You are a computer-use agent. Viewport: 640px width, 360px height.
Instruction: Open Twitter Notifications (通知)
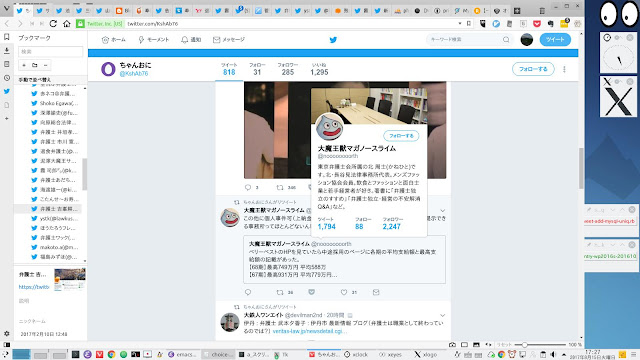(x=191, y=40)
